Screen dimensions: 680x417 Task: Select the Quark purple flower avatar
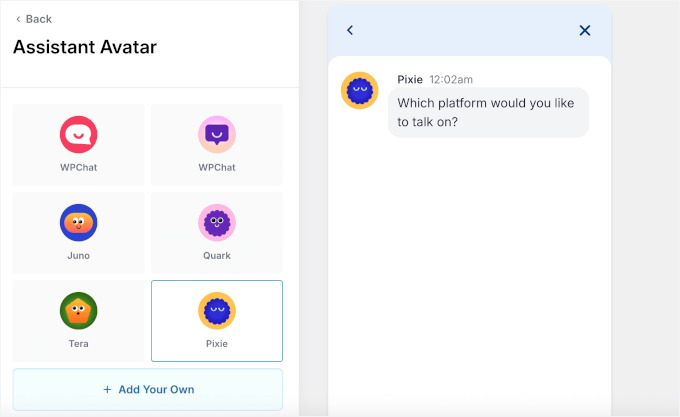pos(216,222)
